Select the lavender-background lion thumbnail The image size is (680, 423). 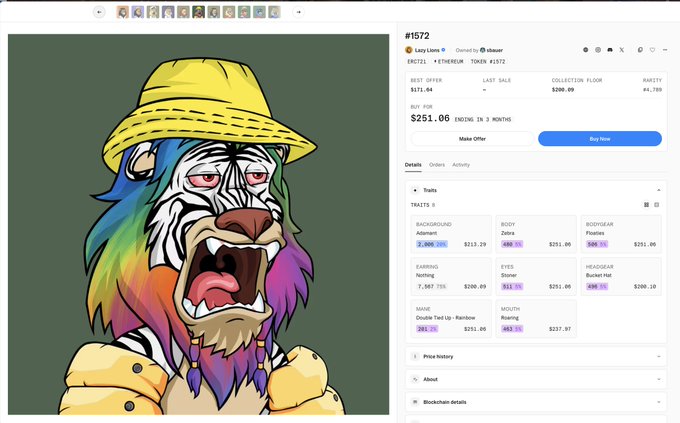click(x=138, y=12)
